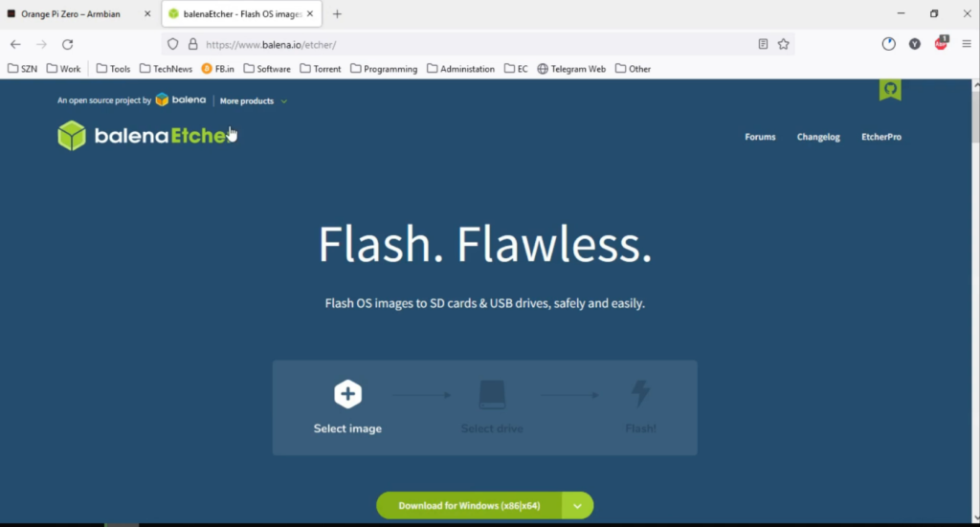
Task: Click the greyed-out Select drive label
Action: click(492, 428)
